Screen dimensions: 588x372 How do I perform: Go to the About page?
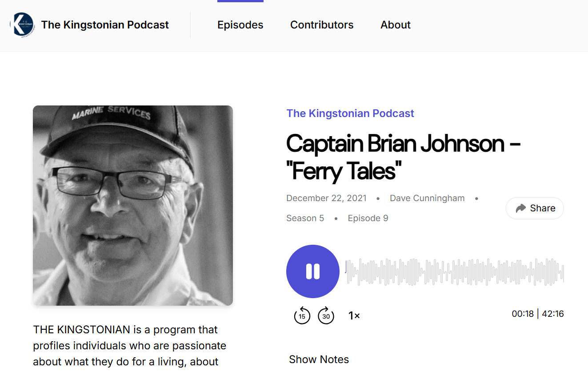click(395, 25)
